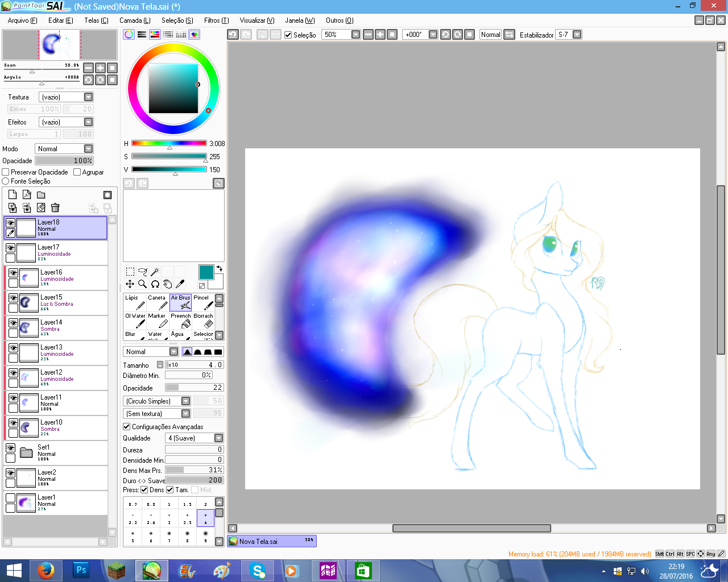Open the 50% zoom level dropdown
The image size is (728, 582).
click(341, 35)
